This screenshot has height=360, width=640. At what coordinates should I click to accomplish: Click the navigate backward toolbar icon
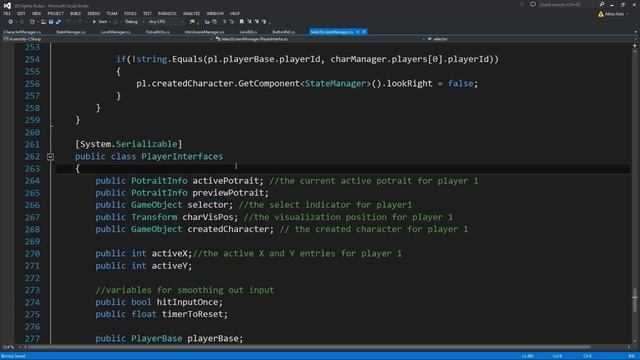pyautogui.click(x=11, y=22)
